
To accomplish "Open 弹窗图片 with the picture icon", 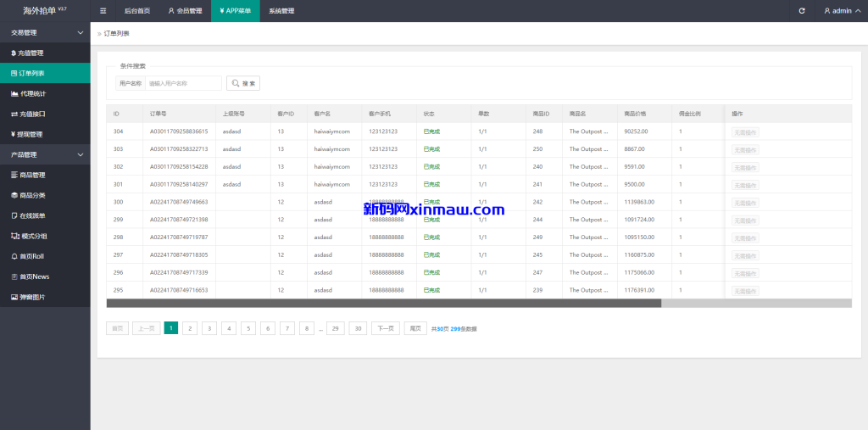I will (x=31, y=297).
